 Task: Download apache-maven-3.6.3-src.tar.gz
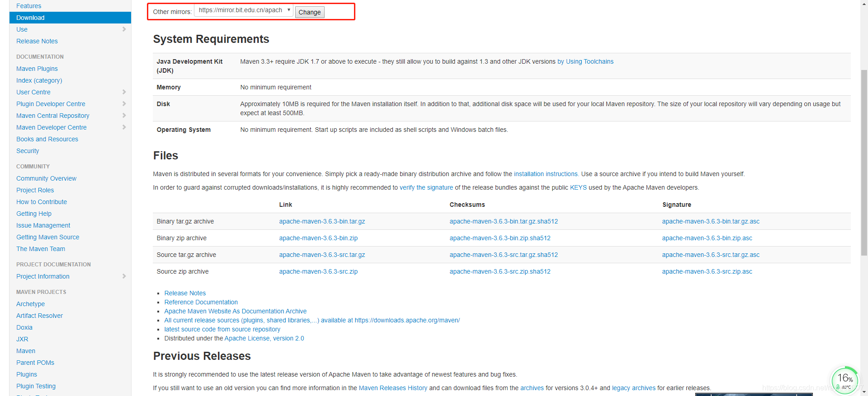(322, 255)
